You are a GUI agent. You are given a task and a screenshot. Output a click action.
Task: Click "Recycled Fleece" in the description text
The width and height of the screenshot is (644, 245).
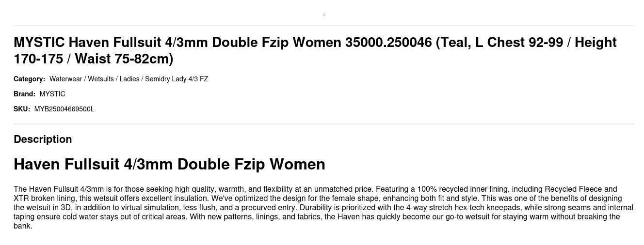(574, 189)
